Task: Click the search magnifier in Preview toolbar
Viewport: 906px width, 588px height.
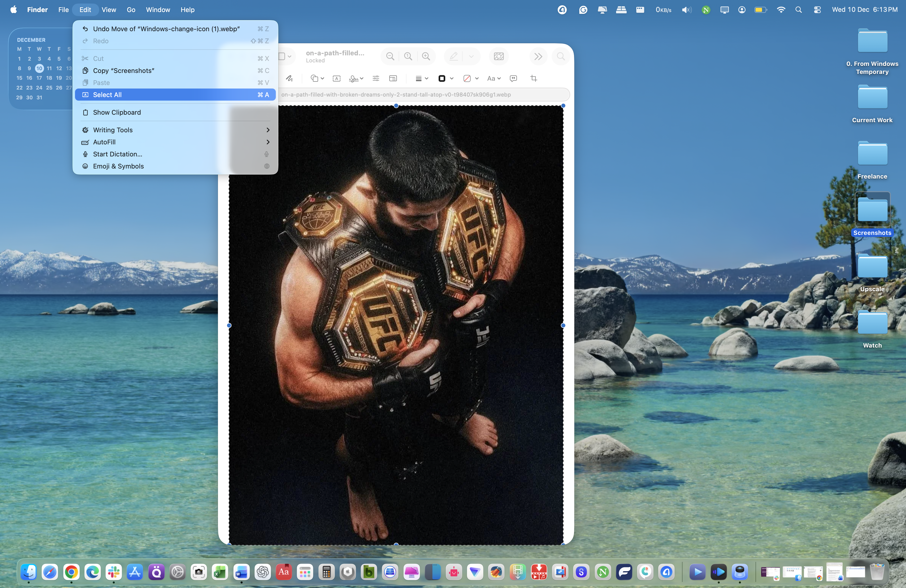Action: (561, 56)
